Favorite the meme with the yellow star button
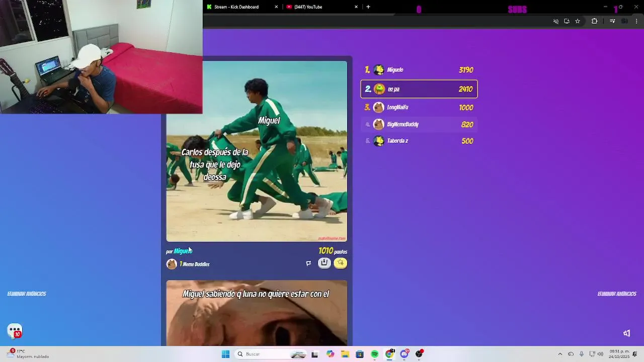Screen dimensions: 644x362 point(341,263)
